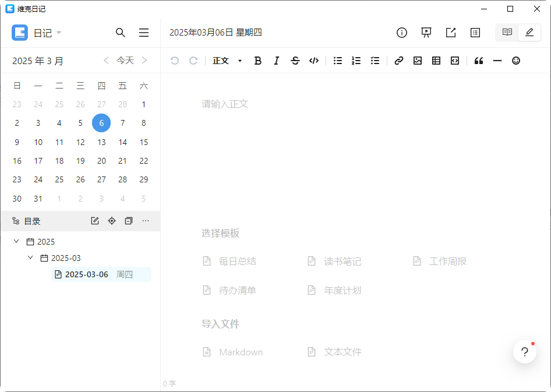The width and height of the screenshot is (551, 392).
Task: Start presentation mode icon
Action: pos(426,33)
